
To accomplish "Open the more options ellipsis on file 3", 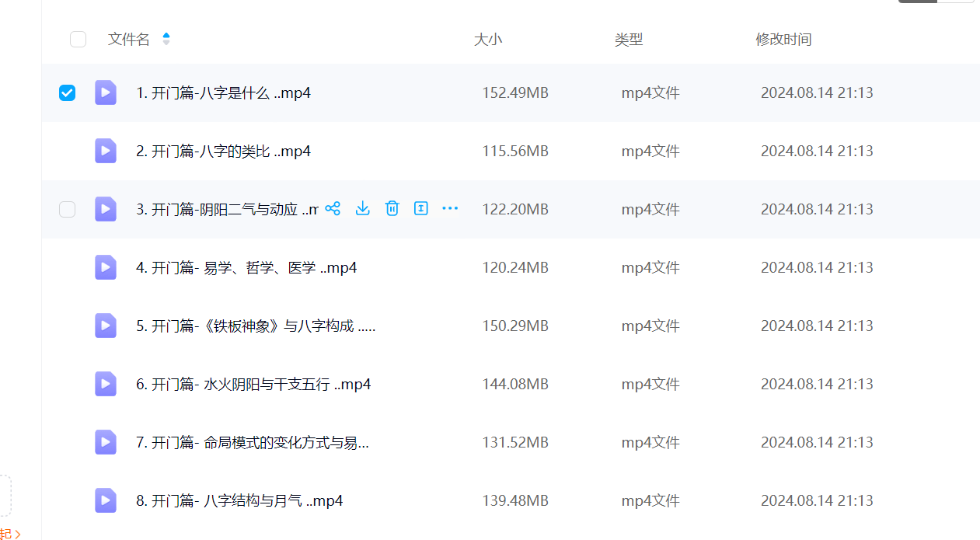I will (x=450, y=208).
